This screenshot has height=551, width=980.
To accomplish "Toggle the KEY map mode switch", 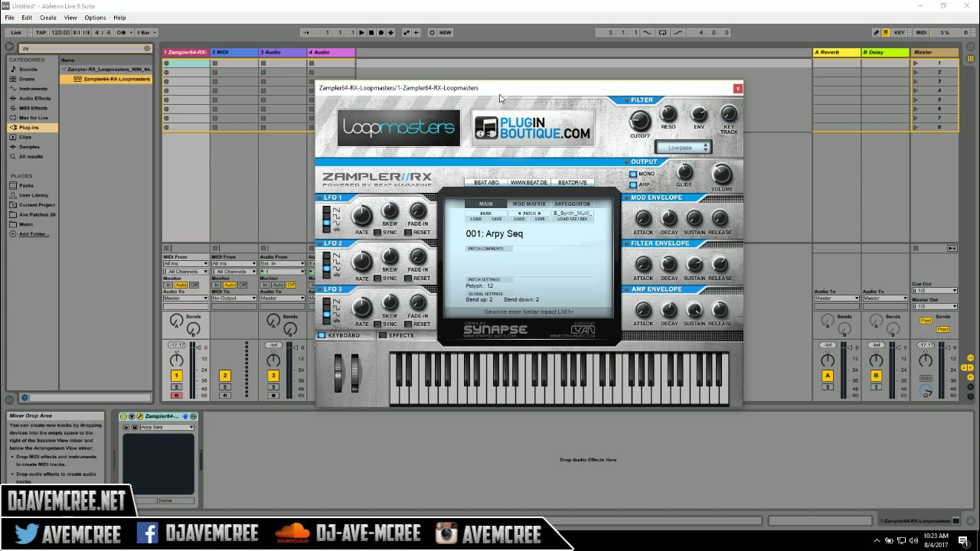I will pos(899,33).
